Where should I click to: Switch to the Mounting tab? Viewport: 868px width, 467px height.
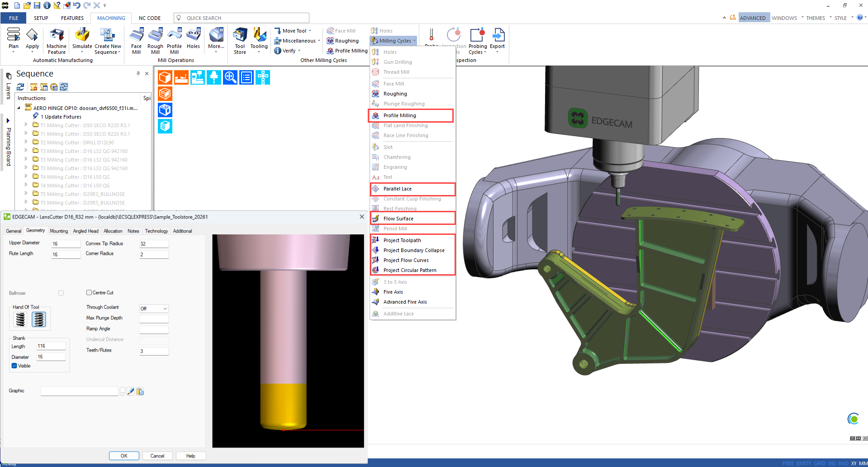tap(59, 231)
